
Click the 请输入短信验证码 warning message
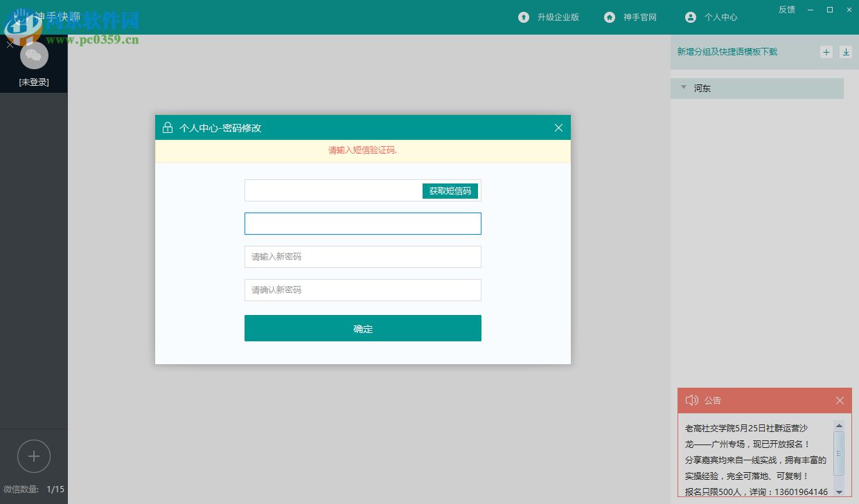[362, 150]
